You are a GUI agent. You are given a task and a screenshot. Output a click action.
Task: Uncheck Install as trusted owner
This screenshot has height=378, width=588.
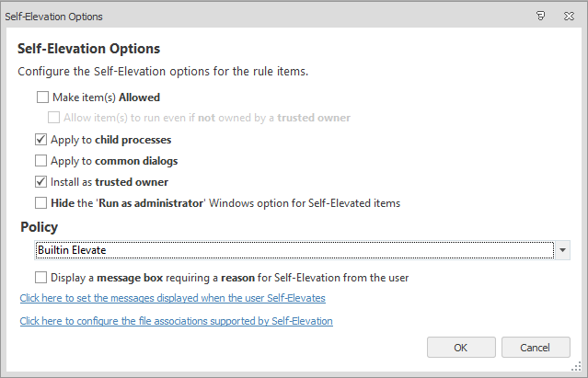[41, 182]
